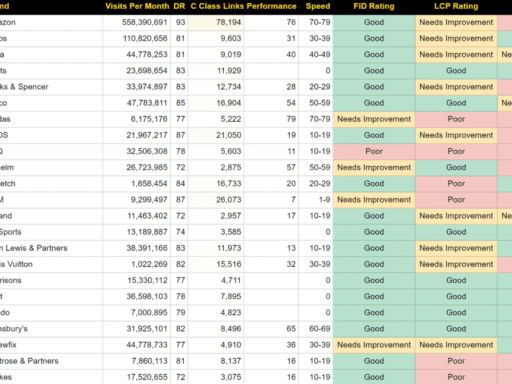
Task: Select the 26,723,985 visits cell
Action: [137, 167]
